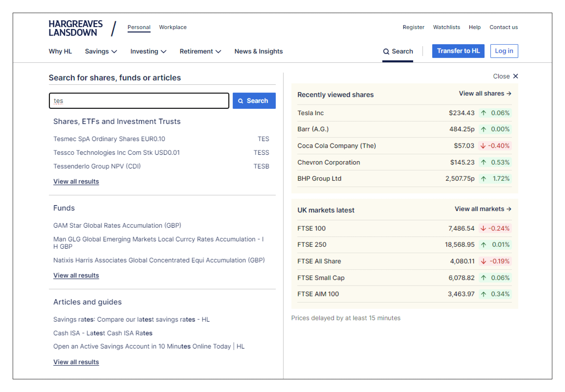Expand the Savings dropdown menu
The width and height of the screenshot is (565, 392).
click(x=101, y=51)
